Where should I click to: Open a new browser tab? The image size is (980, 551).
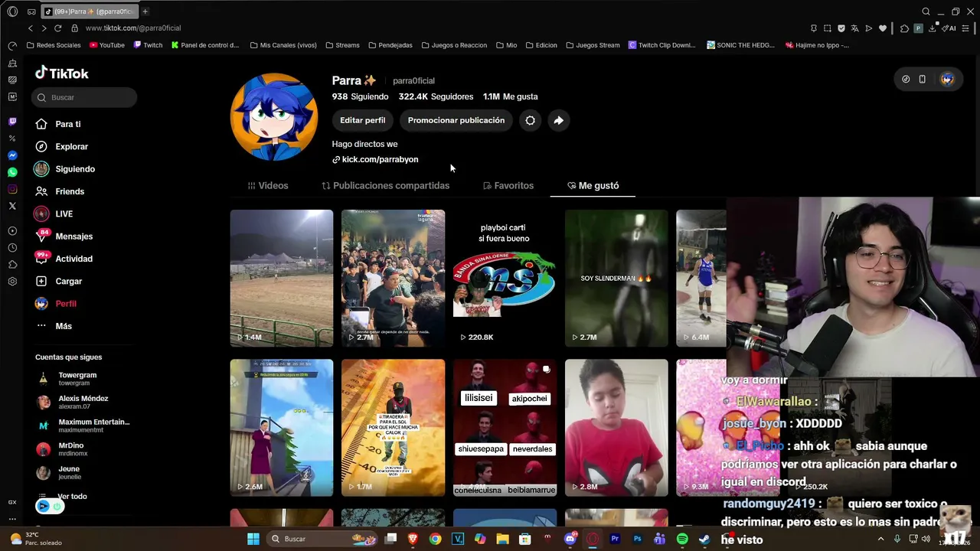[x=145, y=11]
